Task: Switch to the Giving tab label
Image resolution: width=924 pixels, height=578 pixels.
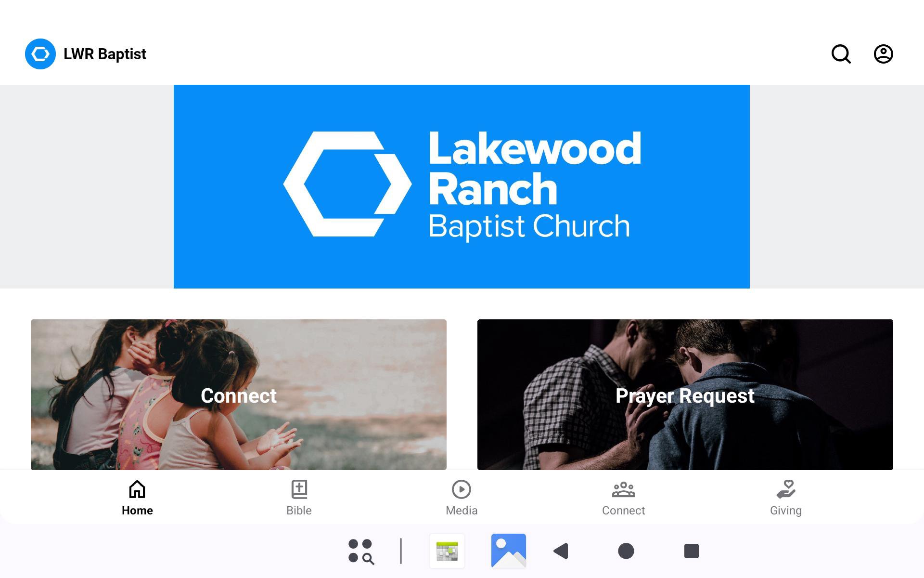Action: (x=786, y=511)
